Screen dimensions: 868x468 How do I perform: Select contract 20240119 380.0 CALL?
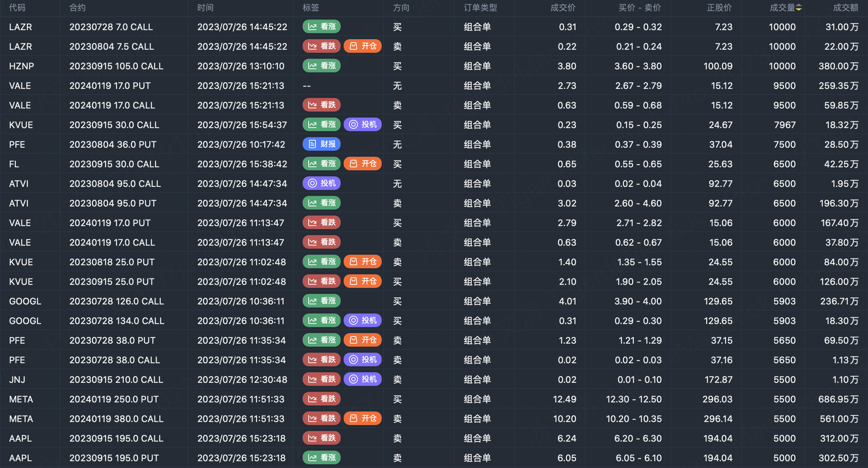(116, 419)
